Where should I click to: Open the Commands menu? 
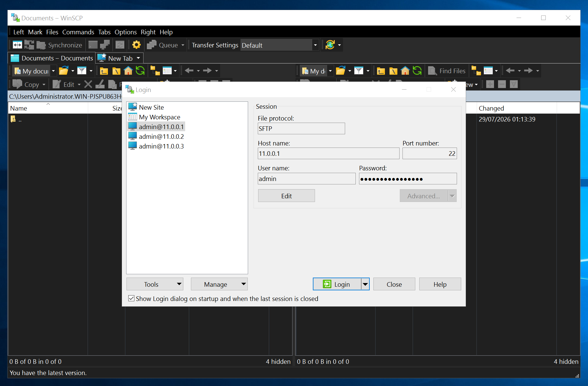pyautogui.click(x=78, y=32)
